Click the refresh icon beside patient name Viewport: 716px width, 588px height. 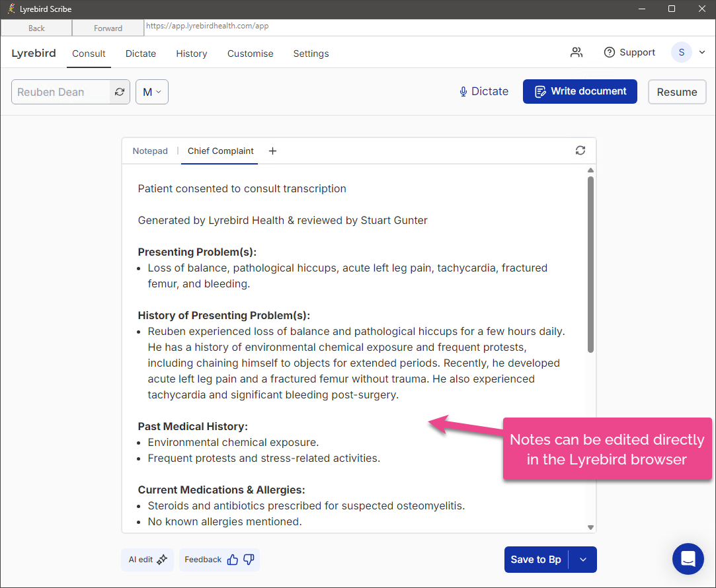coord(120,92)
